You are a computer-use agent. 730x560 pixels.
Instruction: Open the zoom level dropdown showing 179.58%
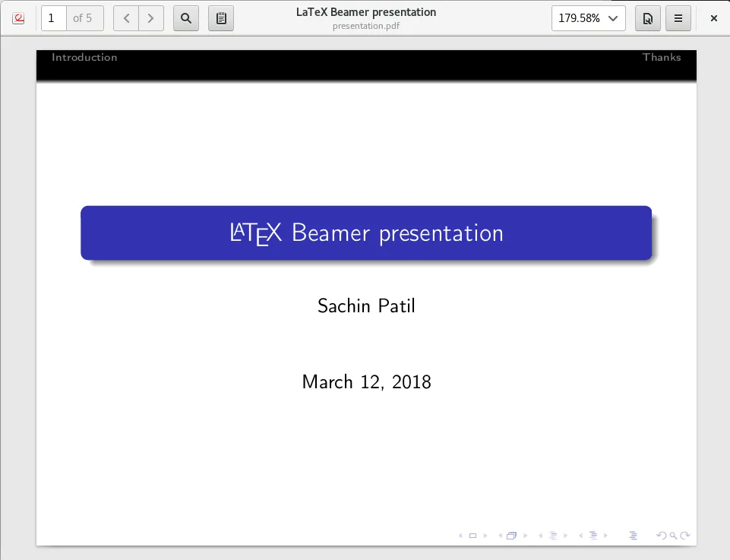[588, 18]
